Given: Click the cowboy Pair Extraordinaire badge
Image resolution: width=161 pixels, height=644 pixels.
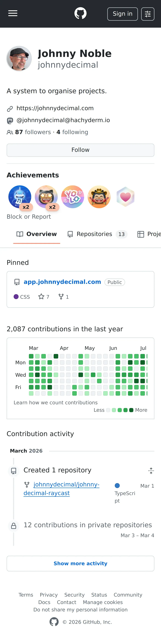Looking at the screenshot, I should click(99, 197).
